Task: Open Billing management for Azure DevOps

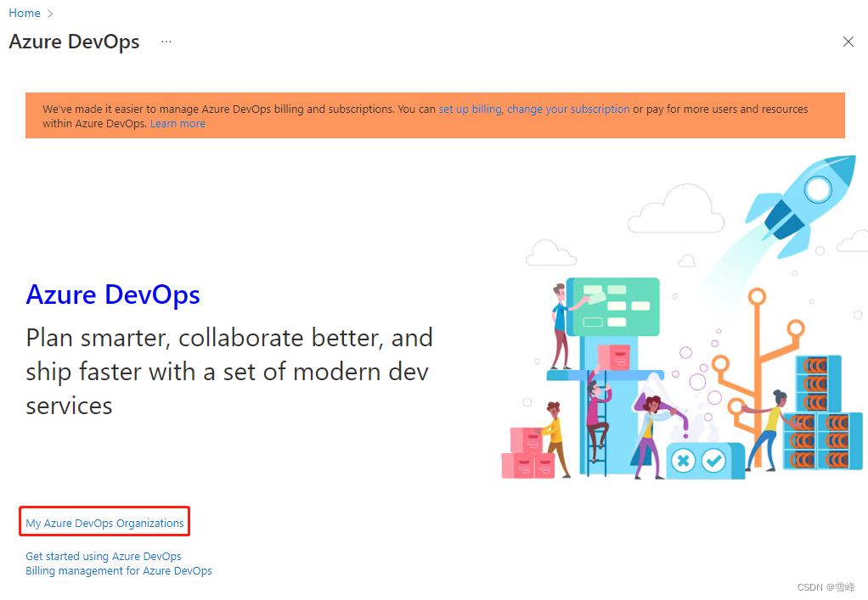Action: (118, 570)
